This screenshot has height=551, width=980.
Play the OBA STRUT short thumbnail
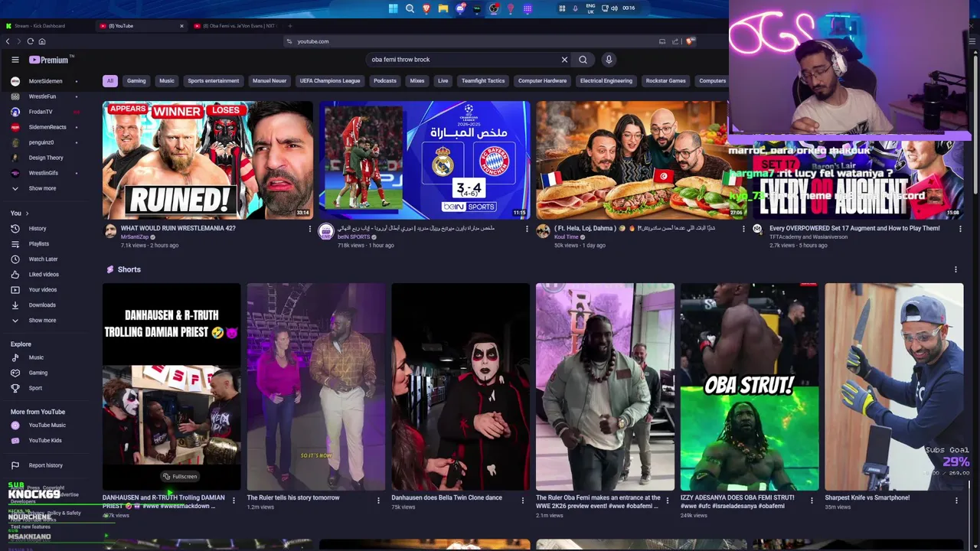(750, 386)
